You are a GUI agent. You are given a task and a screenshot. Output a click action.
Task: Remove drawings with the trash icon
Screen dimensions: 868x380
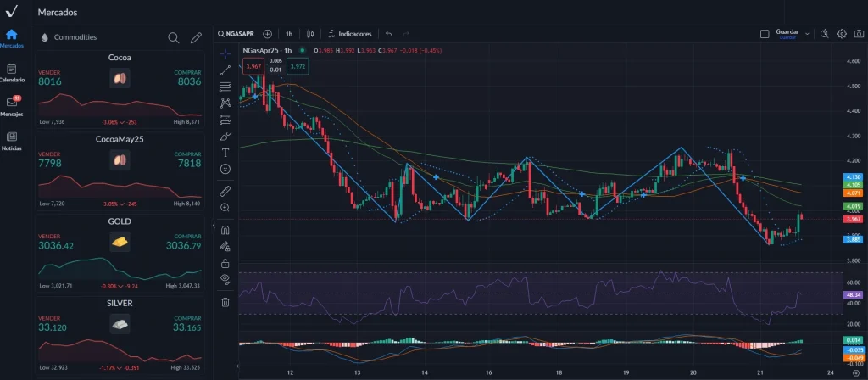click(x=225, y=302)
